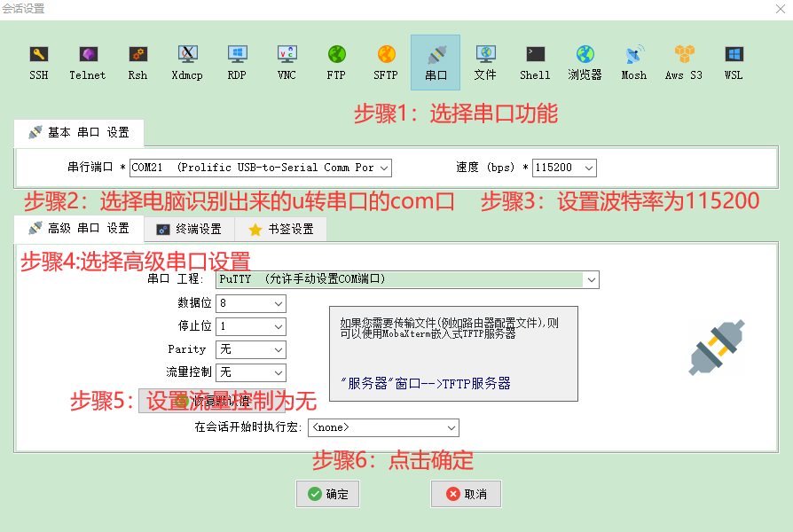Switch to the 基本 串口 设置 tab

79,132
